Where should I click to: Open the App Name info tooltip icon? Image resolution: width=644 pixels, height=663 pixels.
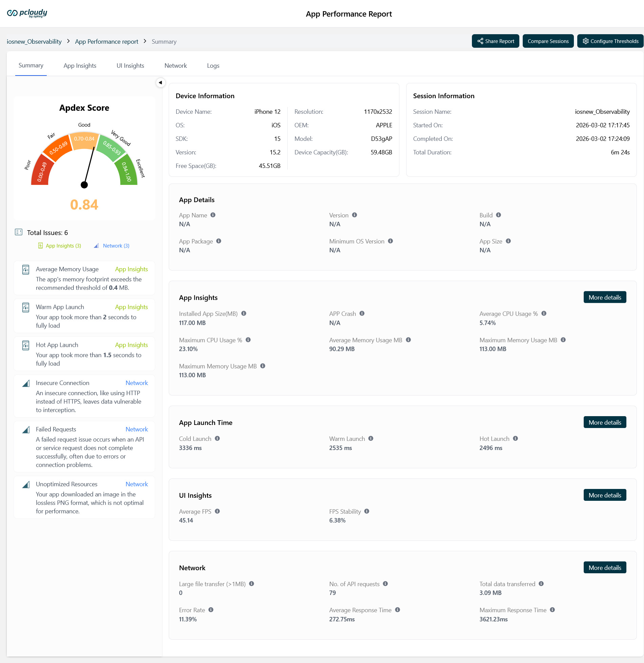click(213, 215)
